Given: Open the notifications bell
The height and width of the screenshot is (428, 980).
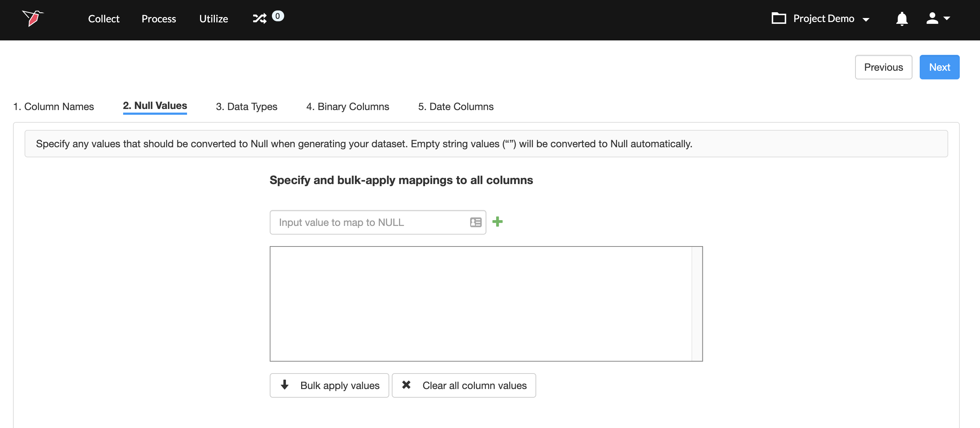Looking at the screenshot, I should coord(902,19).
